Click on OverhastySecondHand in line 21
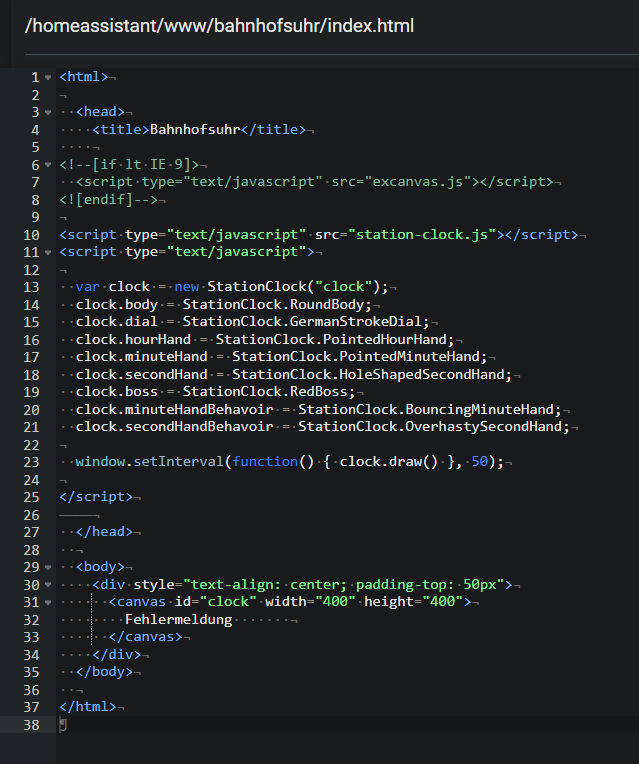 pyautogui.click(x=487, y=427)
